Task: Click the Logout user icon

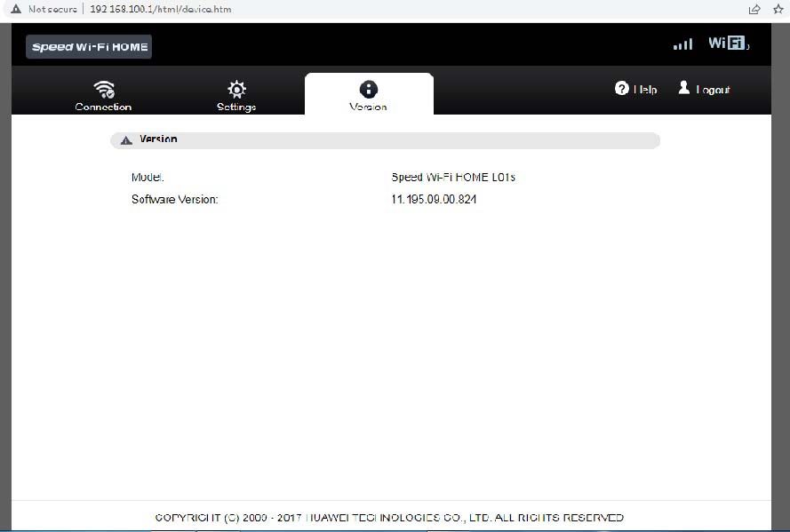Action: tap(683, 88)
